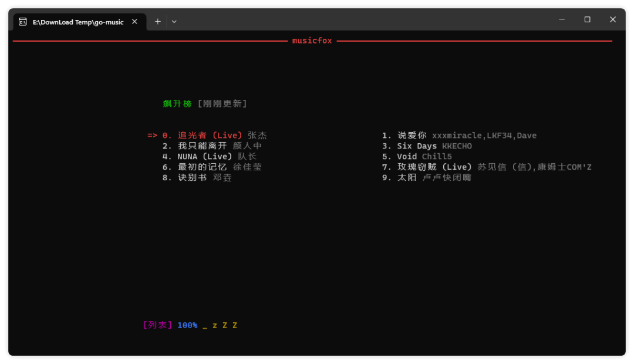634x364 pixels.
Task: Select song 8 诀别书
Action: point(184,177)
